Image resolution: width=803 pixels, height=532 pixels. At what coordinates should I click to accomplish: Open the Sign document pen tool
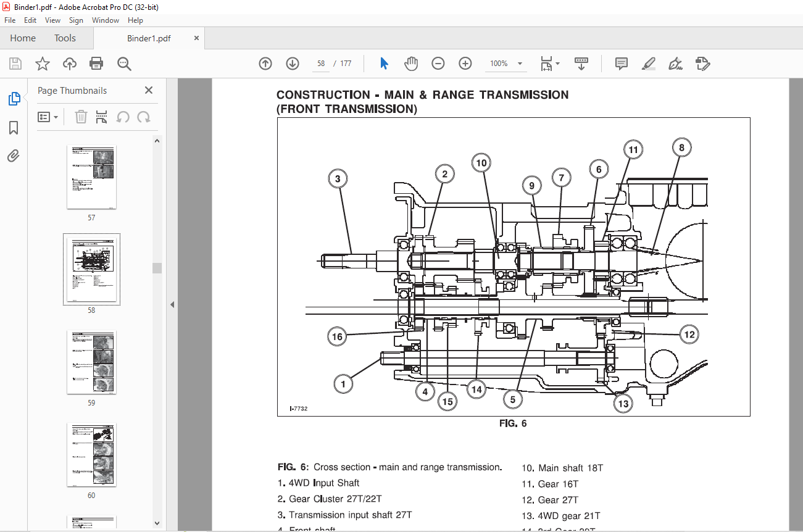[x=676, y=64]
